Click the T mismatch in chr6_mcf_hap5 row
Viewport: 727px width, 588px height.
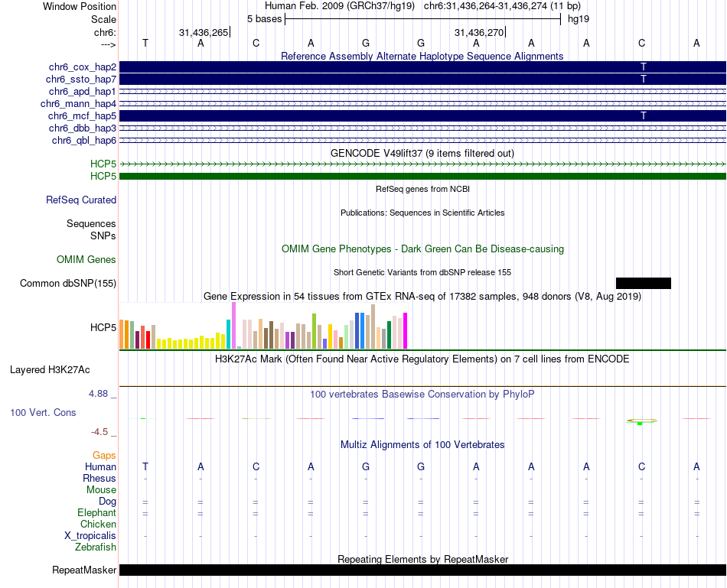point(643,115)
